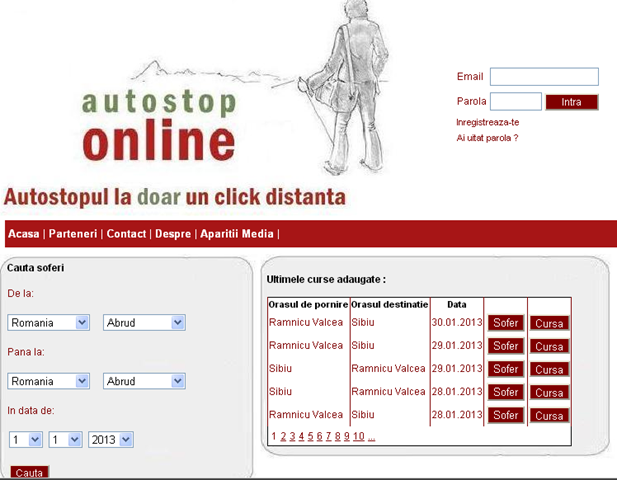
Task: Focus the Email input field
Action: (x=544, y=77)
